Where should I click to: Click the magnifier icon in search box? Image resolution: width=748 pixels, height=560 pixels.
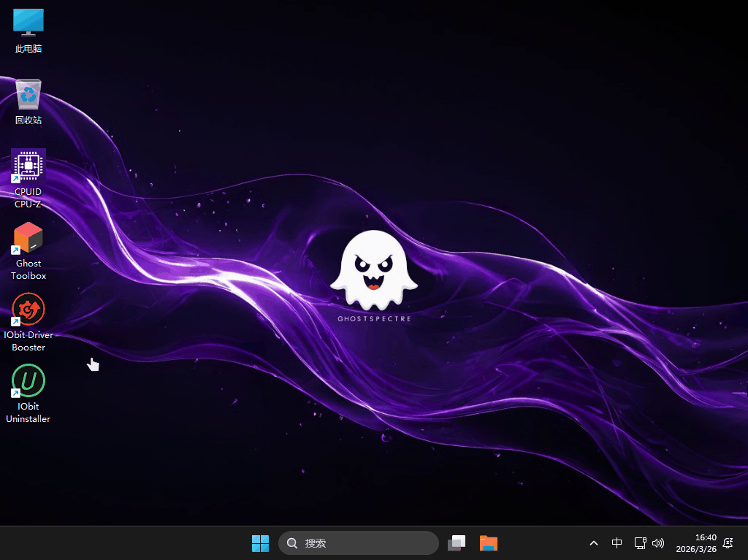click(x=292, y=543)
